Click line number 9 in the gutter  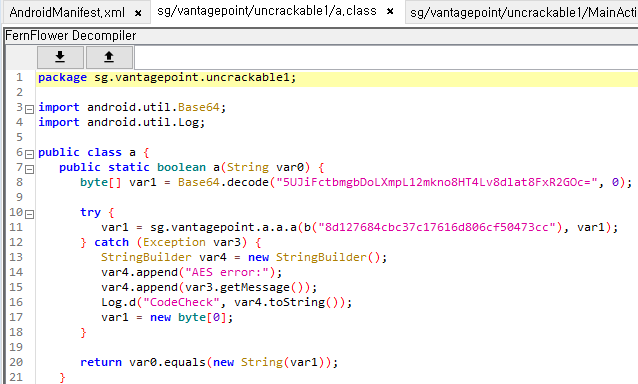(19, 197)
